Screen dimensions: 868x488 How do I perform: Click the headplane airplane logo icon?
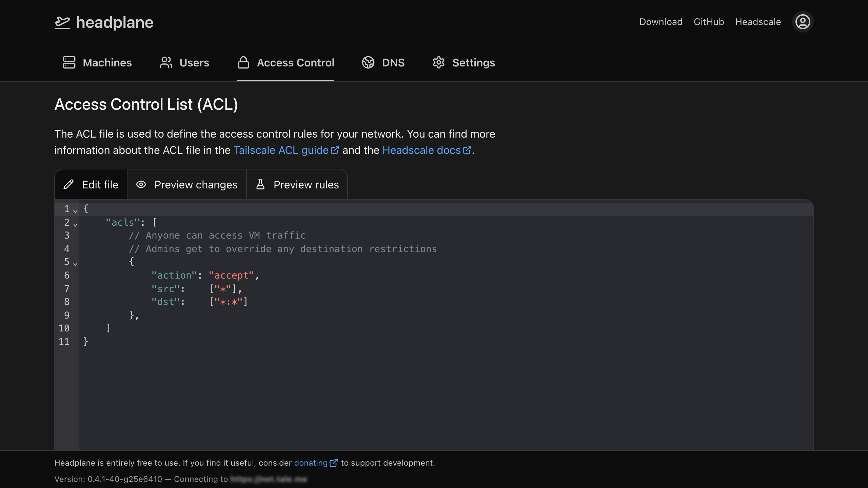[62, 22]
